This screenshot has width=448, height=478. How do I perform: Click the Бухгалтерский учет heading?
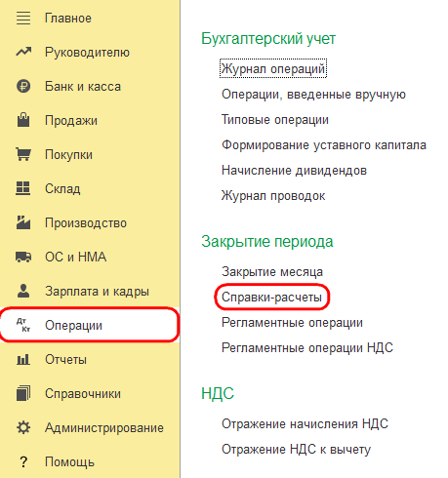268,39
